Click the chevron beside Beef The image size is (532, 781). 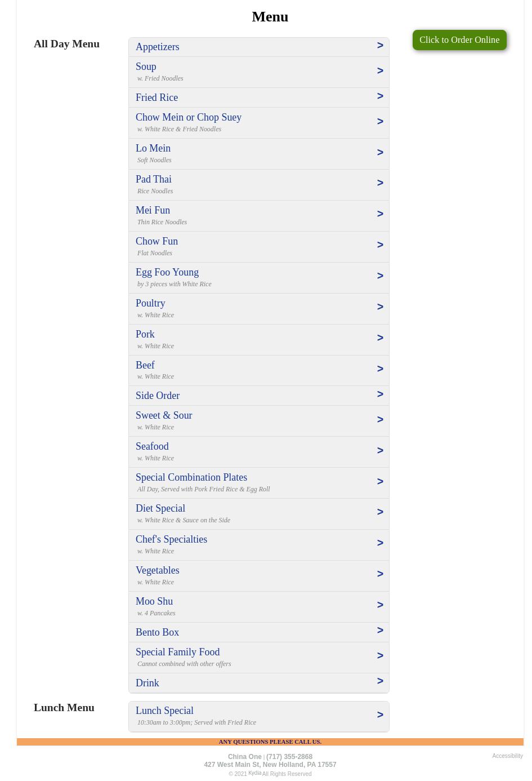380,369
